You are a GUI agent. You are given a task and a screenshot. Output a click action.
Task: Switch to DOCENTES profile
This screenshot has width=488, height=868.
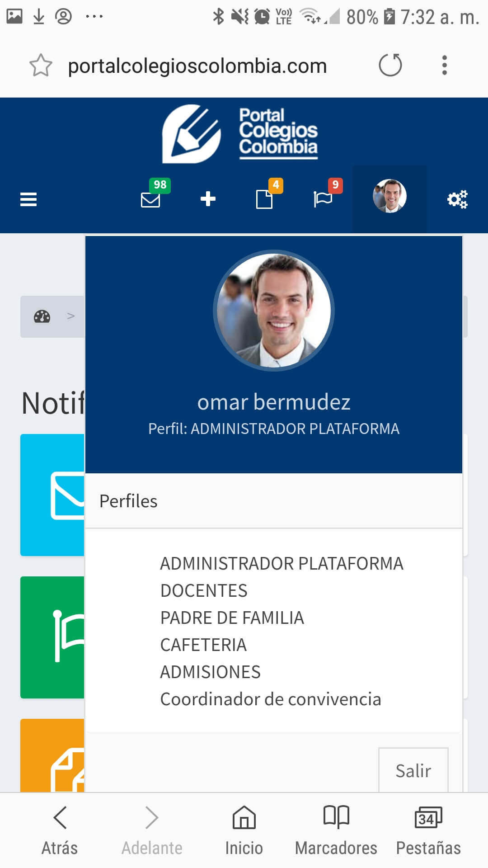coord(204,591)
